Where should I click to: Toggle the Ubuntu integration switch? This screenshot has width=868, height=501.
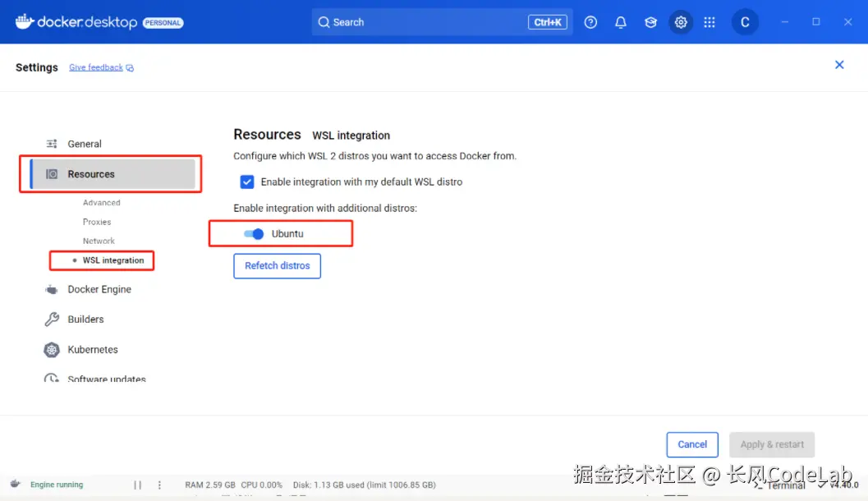(254, 233)
